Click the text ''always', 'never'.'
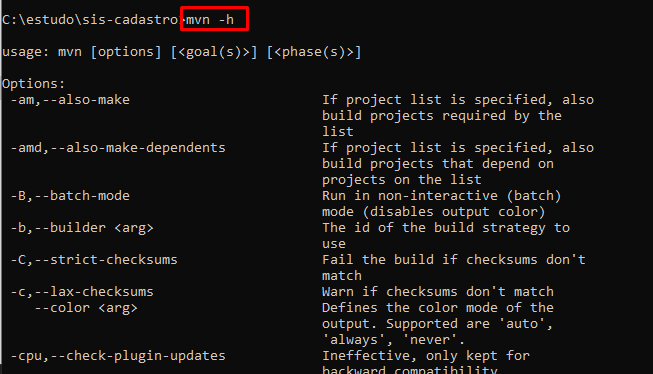 (394, 340)
